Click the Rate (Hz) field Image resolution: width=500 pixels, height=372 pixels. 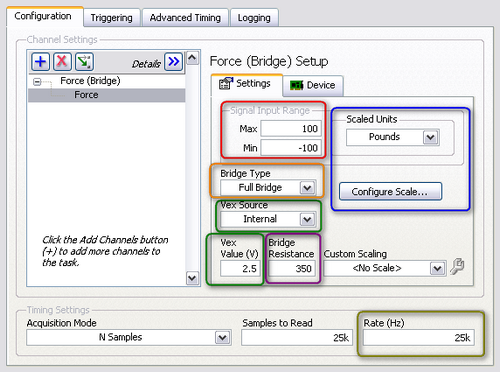[419, 338]
